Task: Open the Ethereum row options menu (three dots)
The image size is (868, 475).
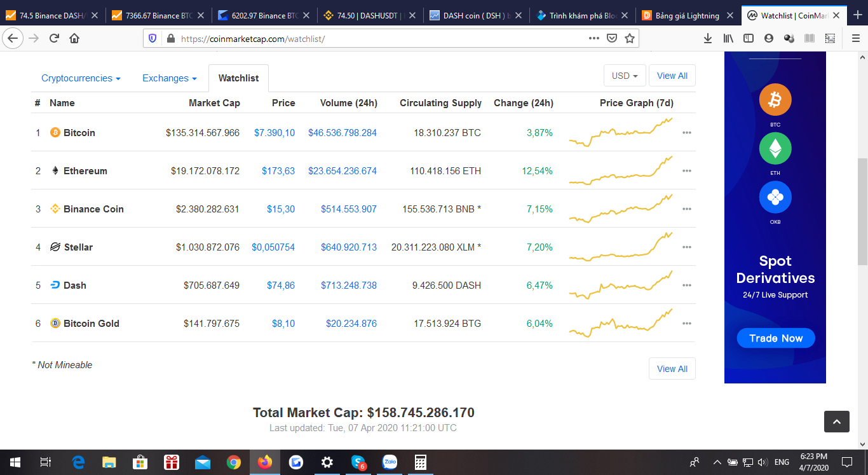Action: click(686, 171)
